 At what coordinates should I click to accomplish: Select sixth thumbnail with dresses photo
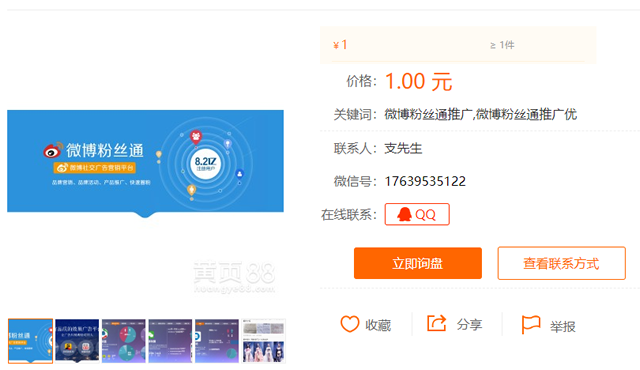[264, 341]
